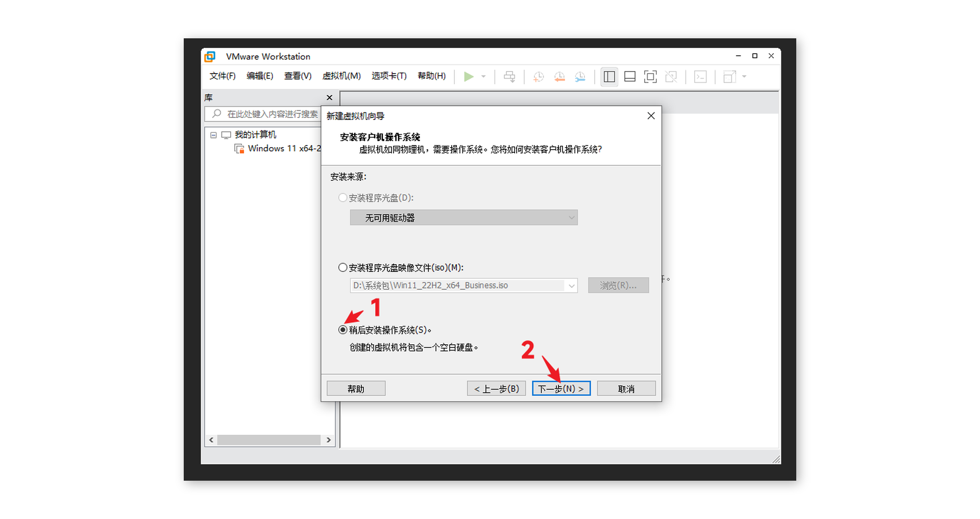980x519 pixels.
Task: Click the search magnifier icon in library
Action: coord(217,114)
